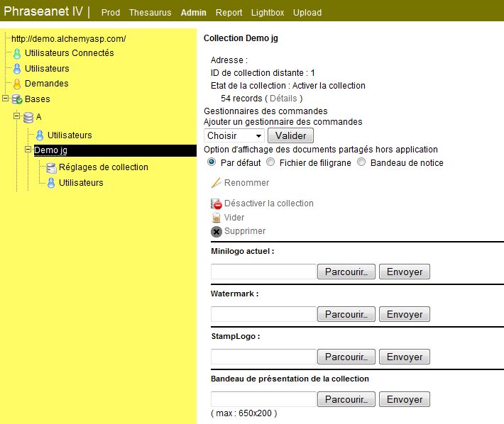
Task: Click the Minilogo actuel file path field
Action: click(x=263, y=272)
